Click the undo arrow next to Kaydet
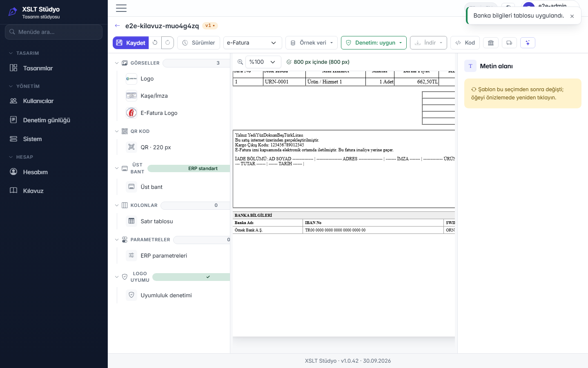The width and height of the screenshot is (588, 368). (155, 43)
